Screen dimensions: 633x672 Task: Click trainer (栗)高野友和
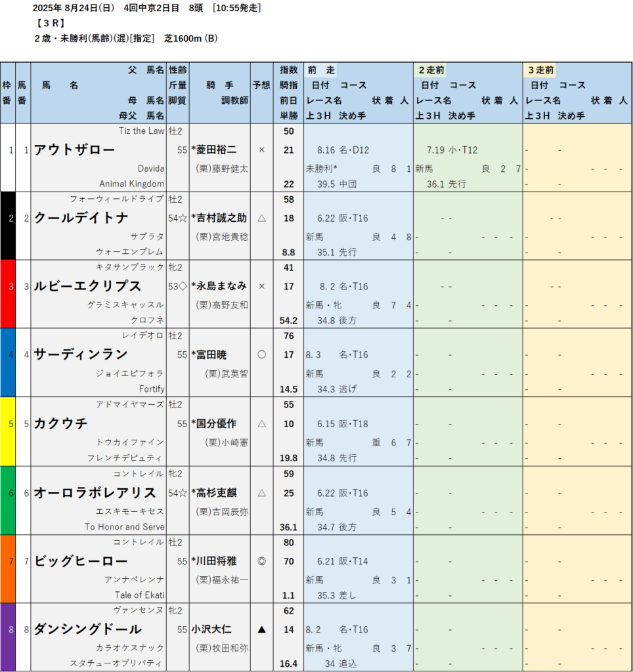(x=222, y=304)
